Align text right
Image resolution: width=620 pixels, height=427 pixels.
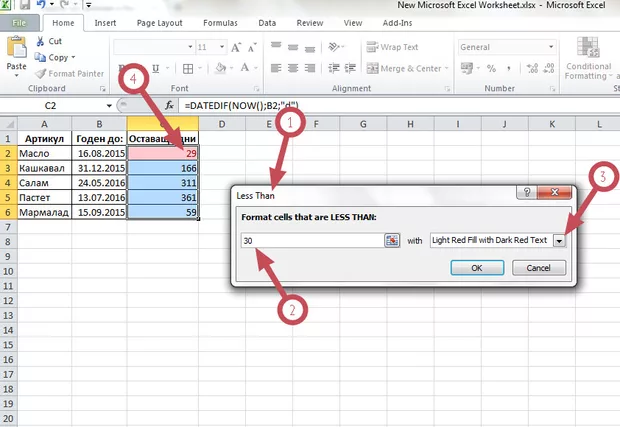point(310,68)
